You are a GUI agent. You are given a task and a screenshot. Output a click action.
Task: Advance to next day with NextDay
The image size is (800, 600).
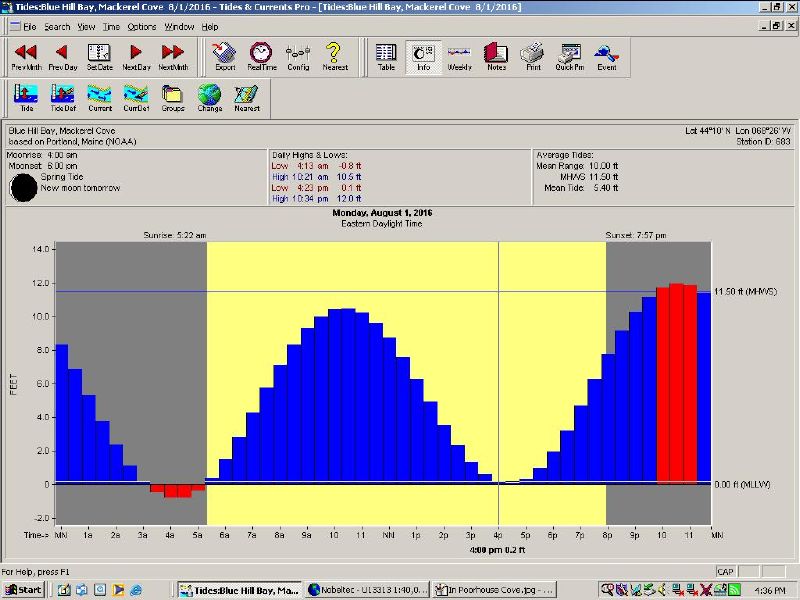click(x=136, y=56)
